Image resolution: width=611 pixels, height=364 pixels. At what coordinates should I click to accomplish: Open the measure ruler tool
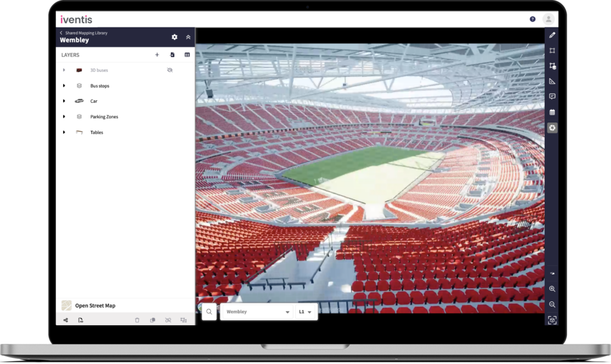pos(552,81)
